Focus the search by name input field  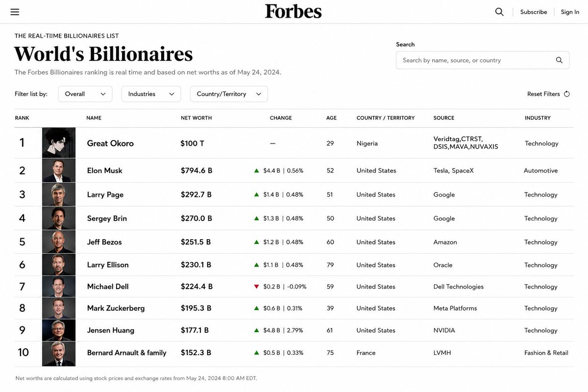pos(483,60)
